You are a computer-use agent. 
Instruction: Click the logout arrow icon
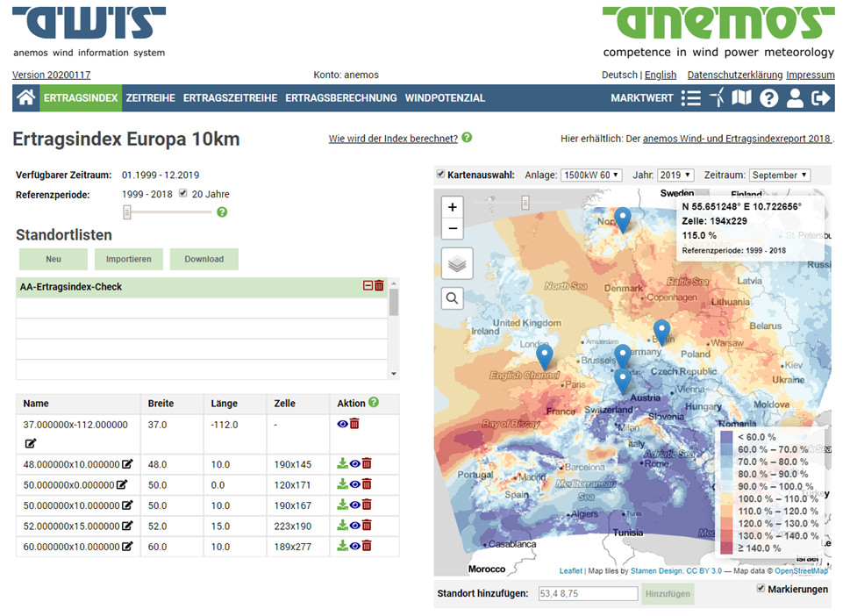[820, 98]
